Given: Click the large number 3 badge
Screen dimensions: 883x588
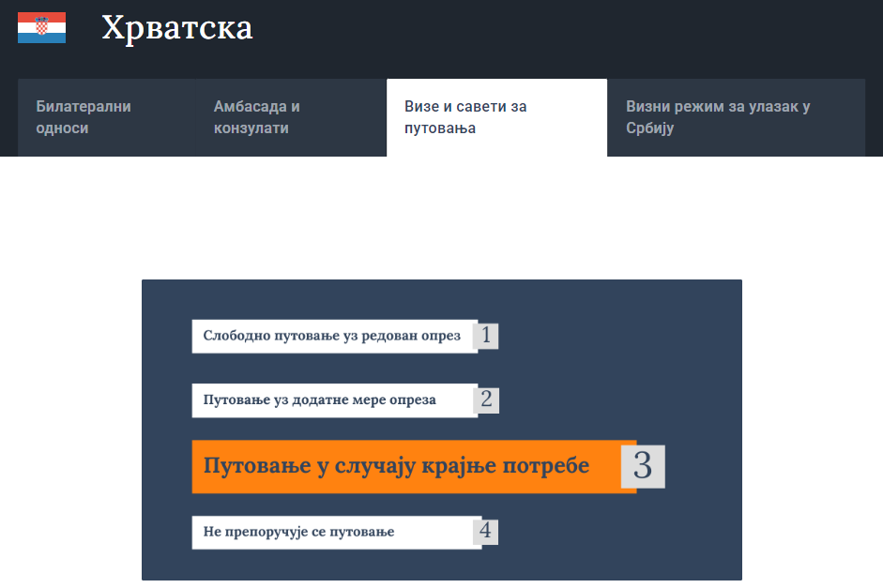Looking at the screenshot, I should [x=643, y=466].
